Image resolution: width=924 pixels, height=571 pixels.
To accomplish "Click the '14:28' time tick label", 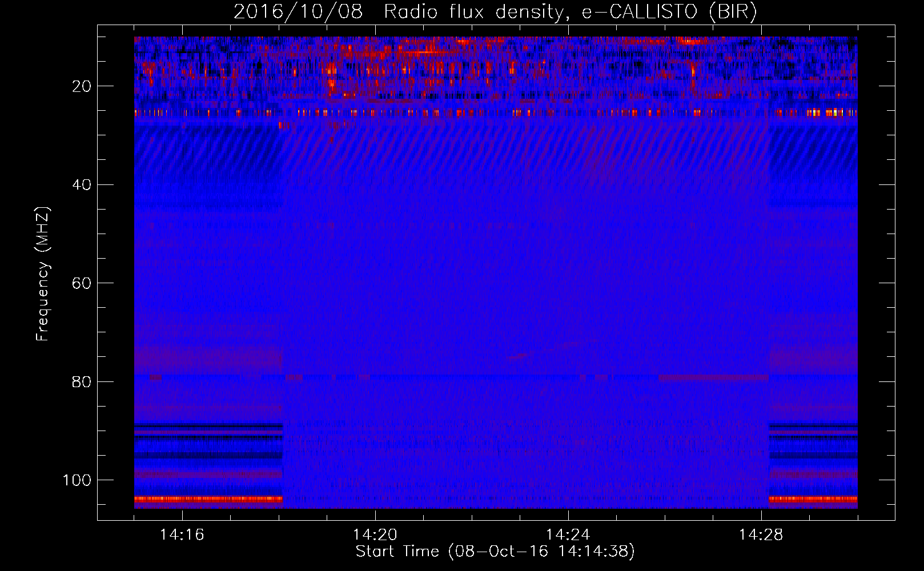I will coord(761,535).
